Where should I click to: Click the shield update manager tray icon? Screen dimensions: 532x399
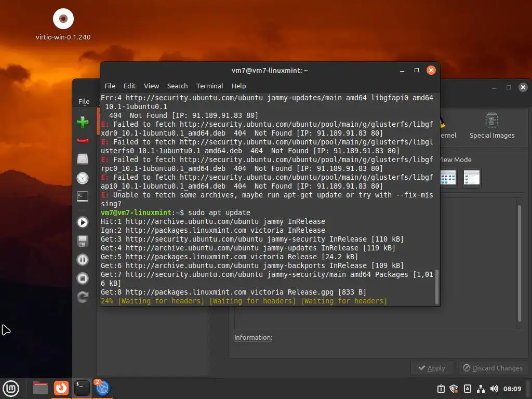(x=454, y=389)
